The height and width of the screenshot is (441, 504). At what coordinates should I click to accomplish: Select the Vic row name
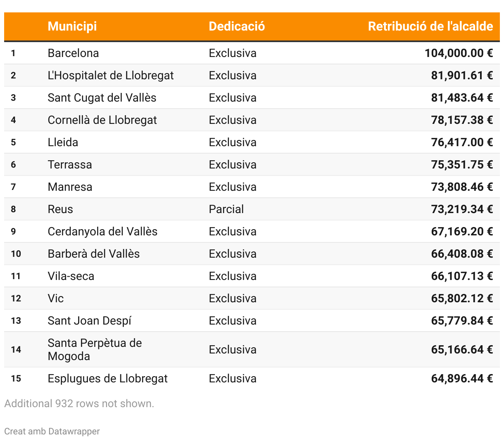pos(56,299)
